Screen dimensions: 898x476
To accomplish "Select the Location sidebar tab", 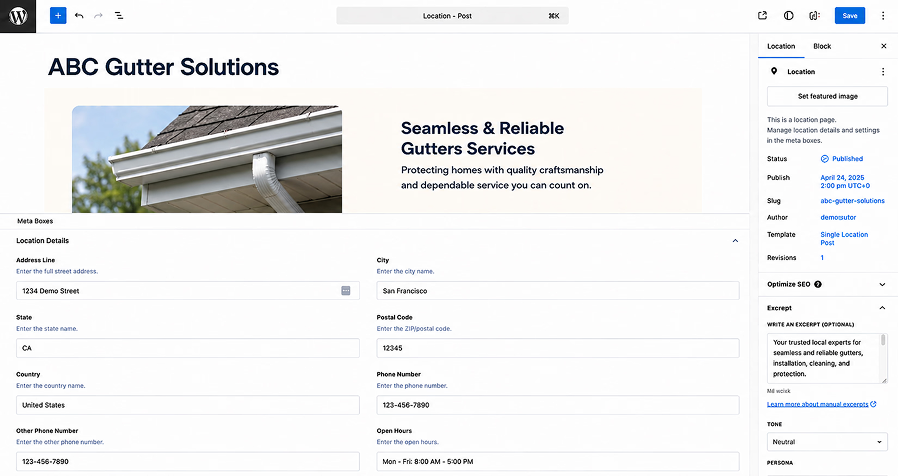I will [781, 46].
